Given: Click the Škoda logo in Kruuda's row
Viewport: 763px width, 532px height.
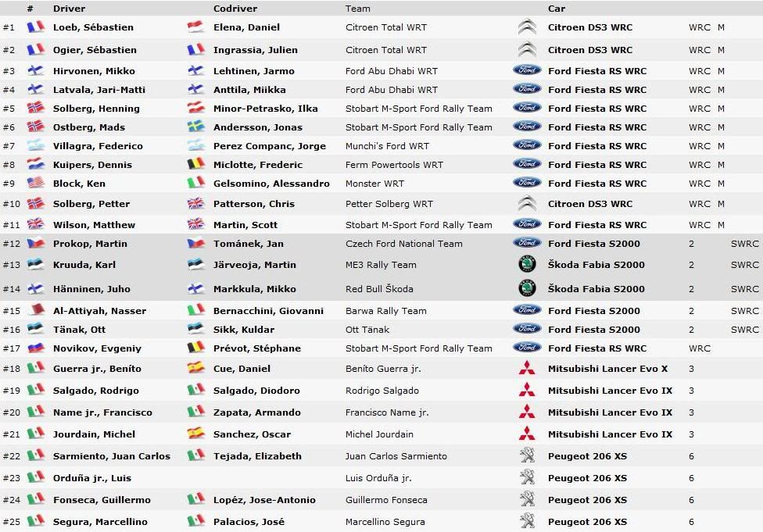Looking at the screenshot, I should coord(527,265).
